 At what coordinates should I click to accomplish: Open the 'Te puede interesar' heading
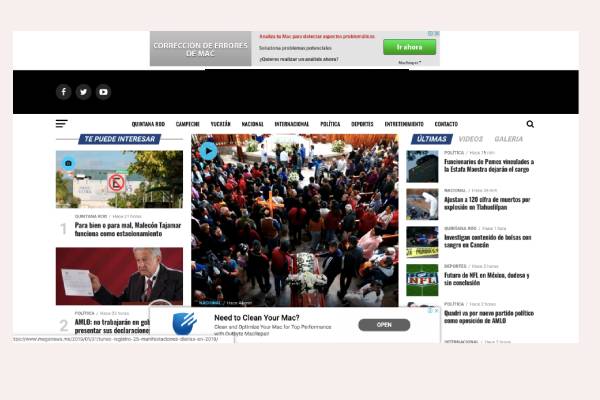pyautogui.click(x=118, y=139)
